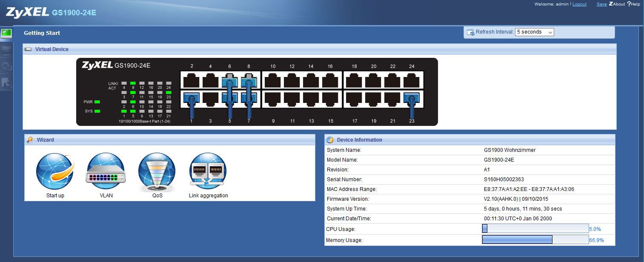Select the Revision A1 value
This screenshot has width=644, height=262.
click(487, 170)
